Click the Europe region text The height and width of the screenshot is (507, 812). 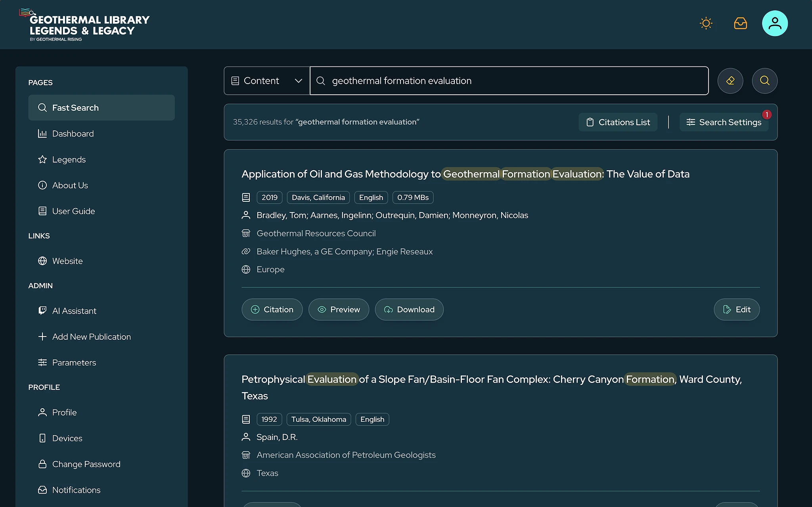pos(270,270)
